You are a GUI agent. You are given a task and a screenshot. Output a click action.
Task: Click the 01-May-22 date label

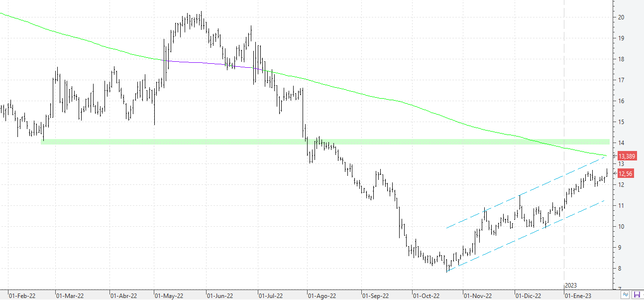(x=169, y=296)
